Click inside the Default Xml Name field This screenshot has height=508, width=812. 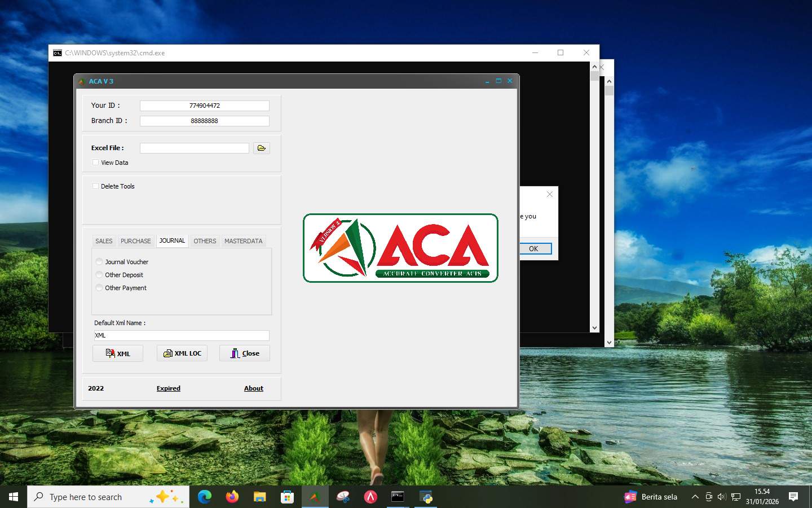coord(180,335)
